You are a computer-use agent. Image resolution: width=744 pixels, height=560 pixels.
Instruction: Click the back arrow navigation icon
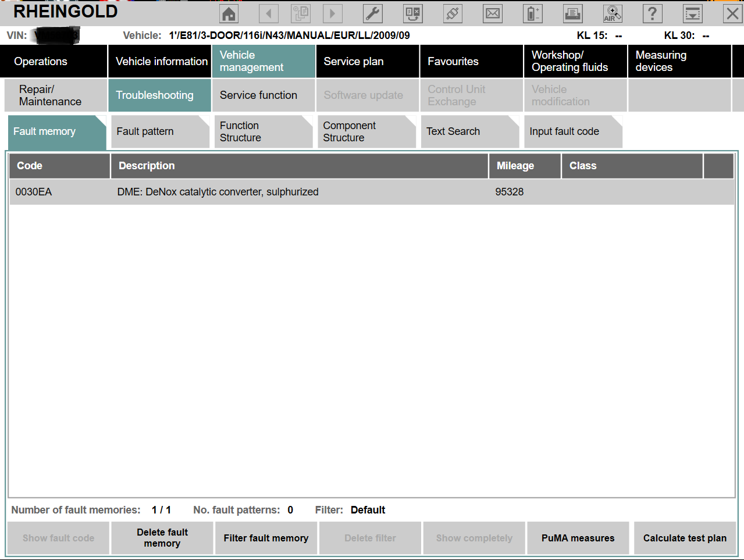point(268,13)
